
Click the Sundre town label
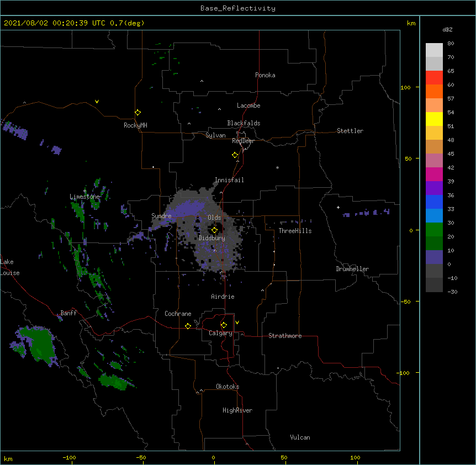coord(161,216)
